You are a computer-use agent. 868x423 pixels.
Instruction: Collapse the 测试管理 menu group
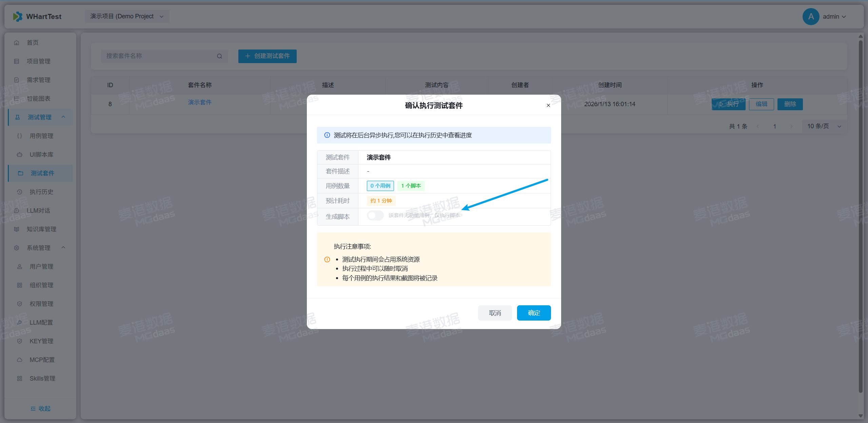tap(63, 117)
